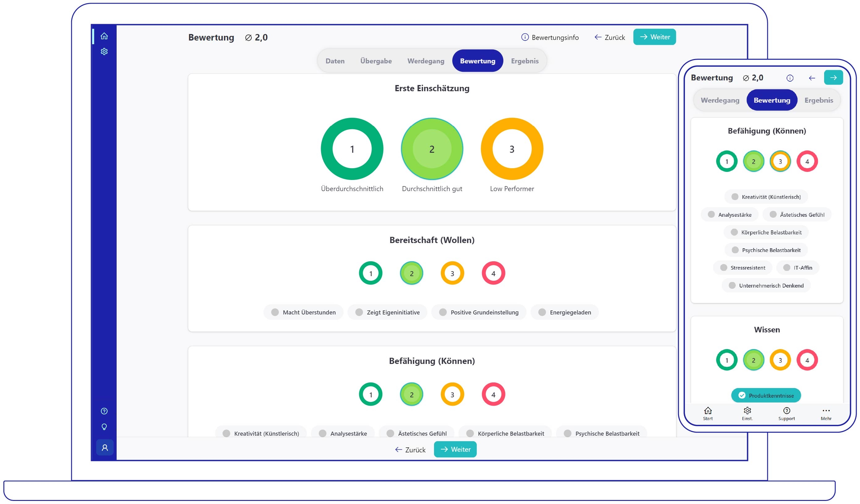860x504 pixels.
Task: Select red rating 4 under Bereitschaft (Wollen)
Action: [x=493, y=273]
